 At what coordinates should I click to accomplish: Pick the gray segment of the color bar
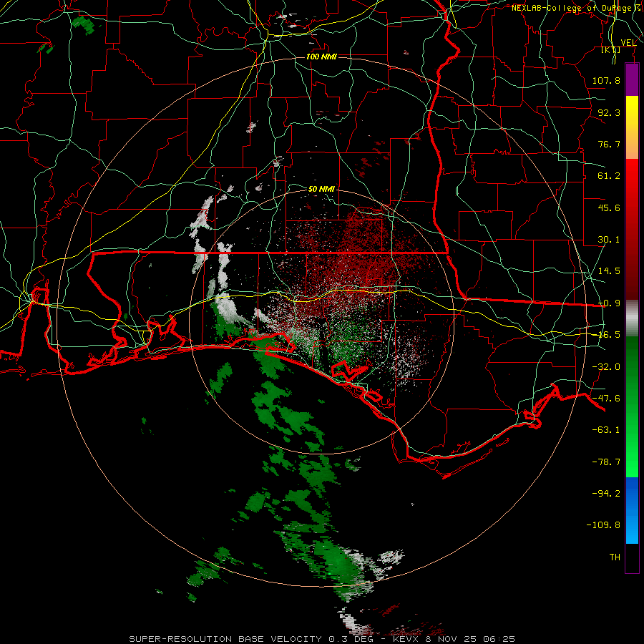[x=632, y=318]
